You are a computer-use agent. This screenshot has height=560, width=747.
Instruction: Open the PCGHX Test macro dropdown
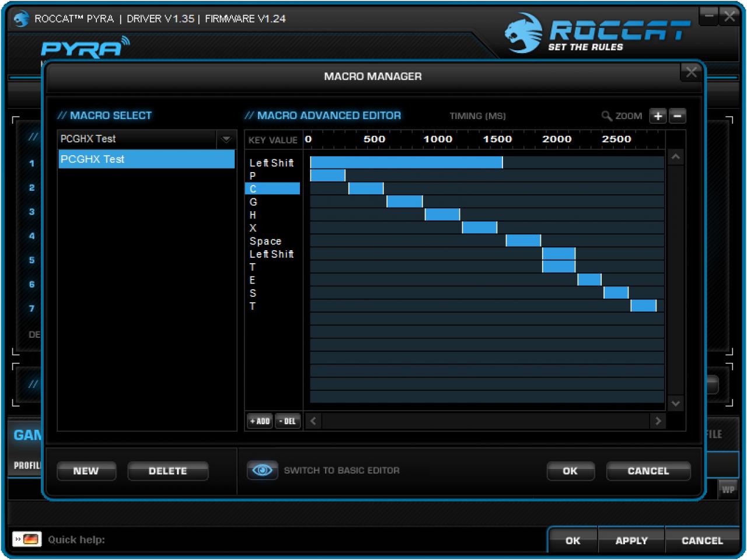coord(226,139)
